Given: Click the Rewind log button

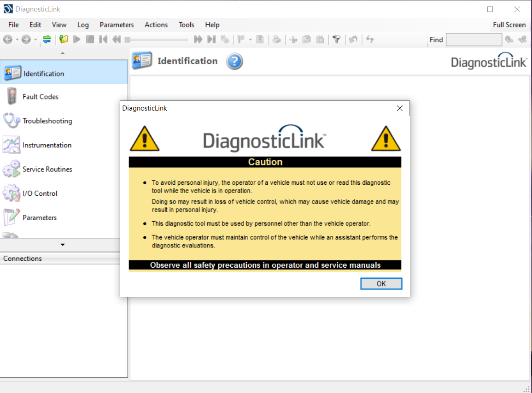Looking at the screenshot, I should point(117,39).
